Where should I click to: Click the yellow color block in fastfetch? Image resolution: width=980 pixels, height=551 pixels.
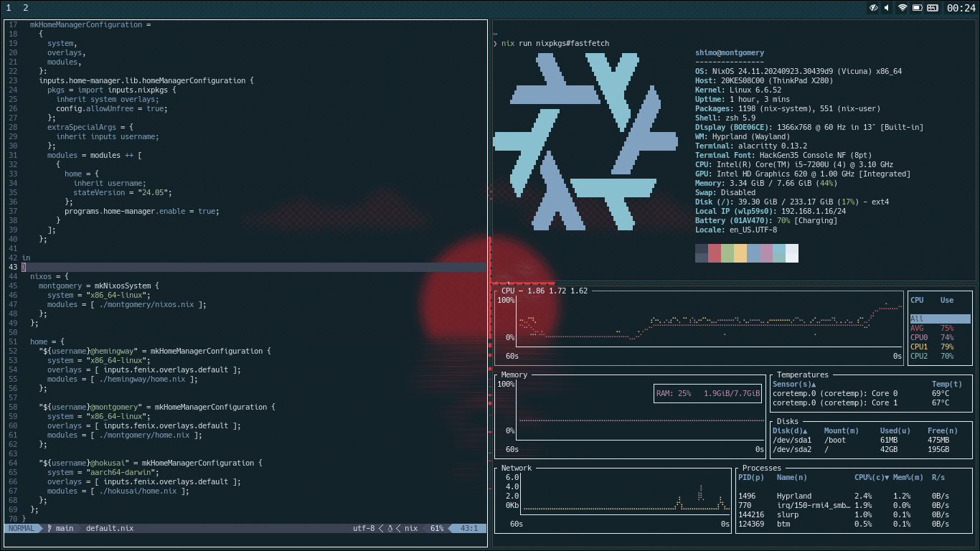740,253
